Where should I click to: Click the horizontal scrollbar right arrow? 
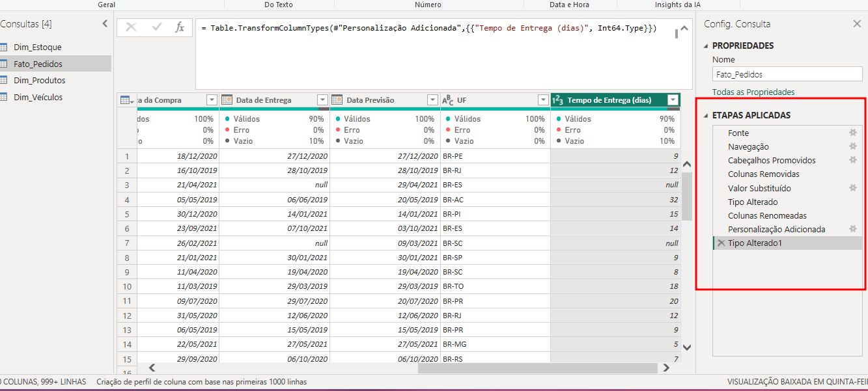(666, 368)
